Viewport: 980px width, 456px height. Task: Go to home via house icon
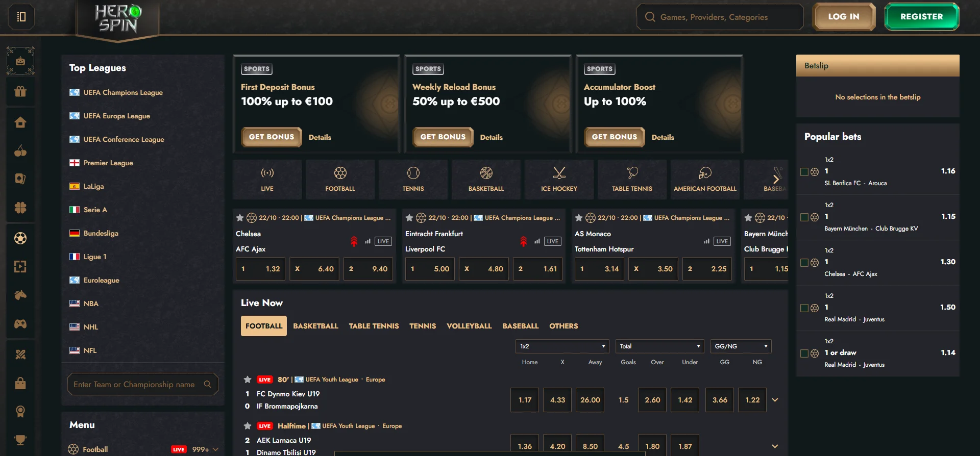click(x=20, y=122)
